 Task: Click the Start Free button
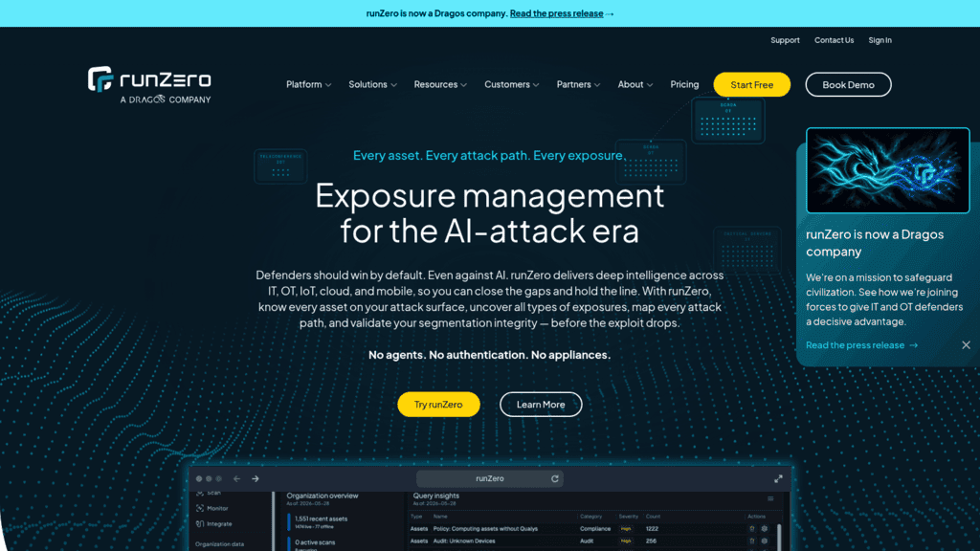[x=752, y=84]
